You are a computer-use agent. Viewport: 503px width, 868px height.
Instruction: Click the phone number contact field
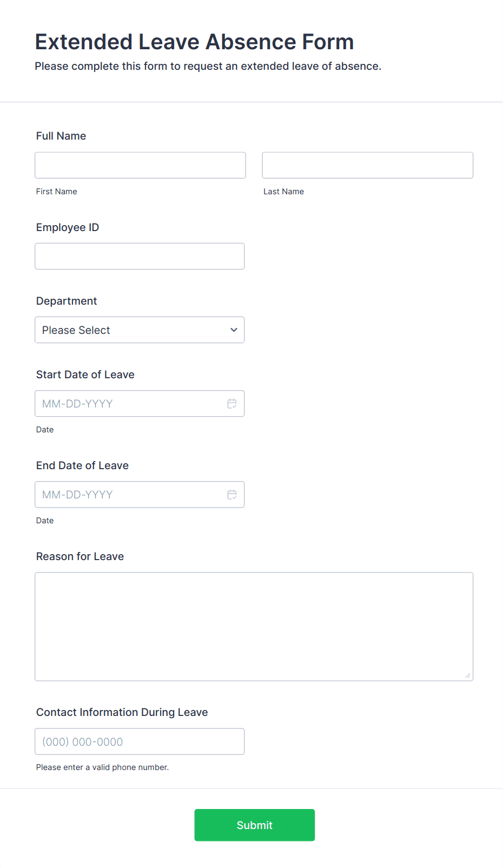[140, 741]
